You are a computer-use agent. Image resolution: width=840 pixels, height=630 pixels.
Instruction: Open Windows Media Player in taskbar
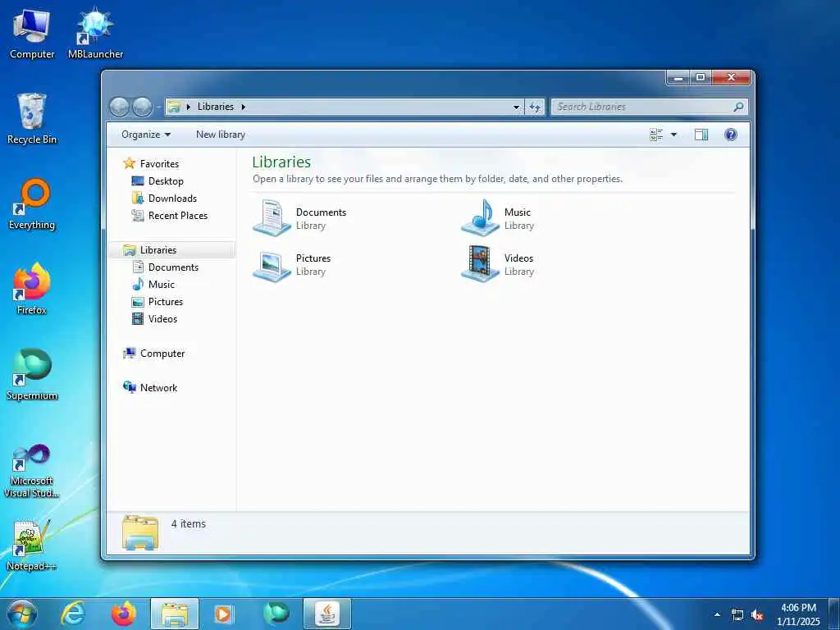point(223,614)
